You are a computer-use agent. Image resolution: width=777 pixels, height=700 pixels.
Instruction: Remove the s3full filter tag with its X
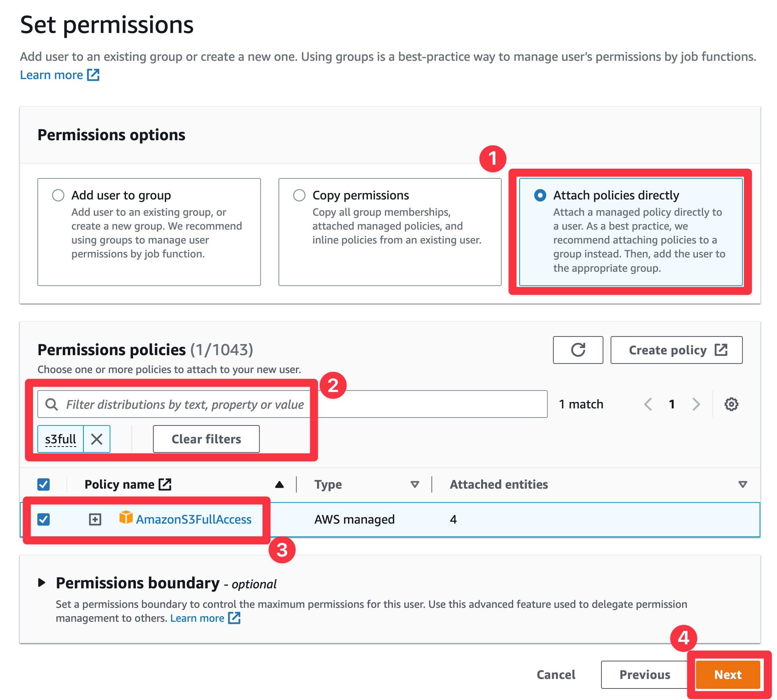[97, 439]
